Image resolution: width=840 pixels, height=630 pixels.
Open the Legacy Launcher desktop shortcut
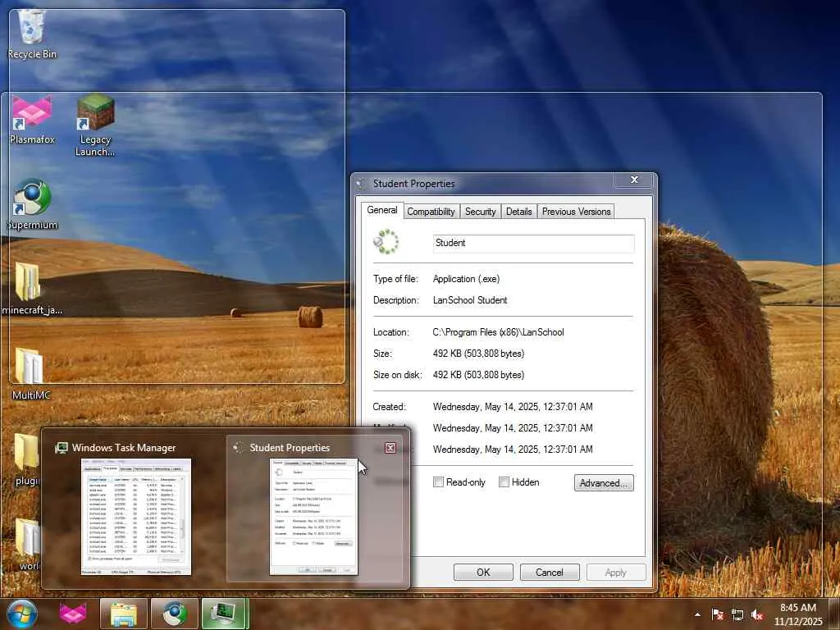(95, 126)
